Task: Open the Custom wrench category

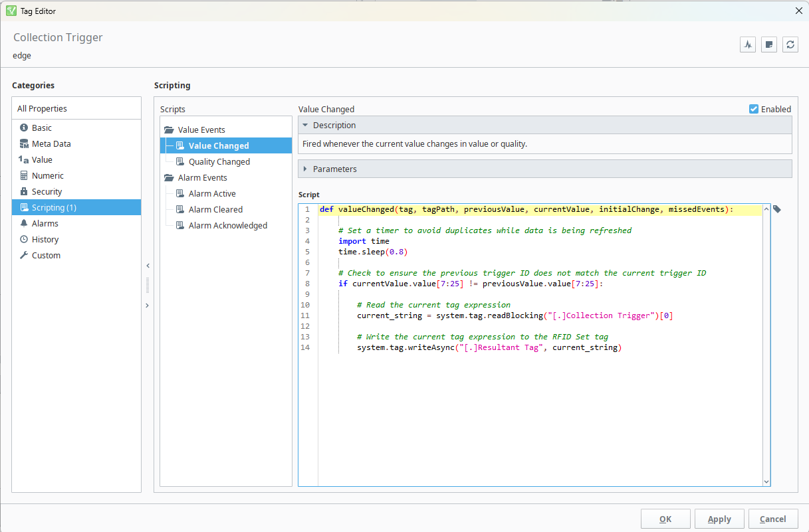Action: point(45,255)
